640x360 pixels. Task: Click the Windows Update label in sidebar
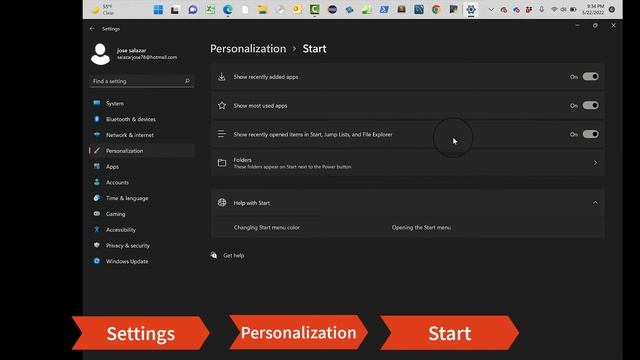point(127,261)
